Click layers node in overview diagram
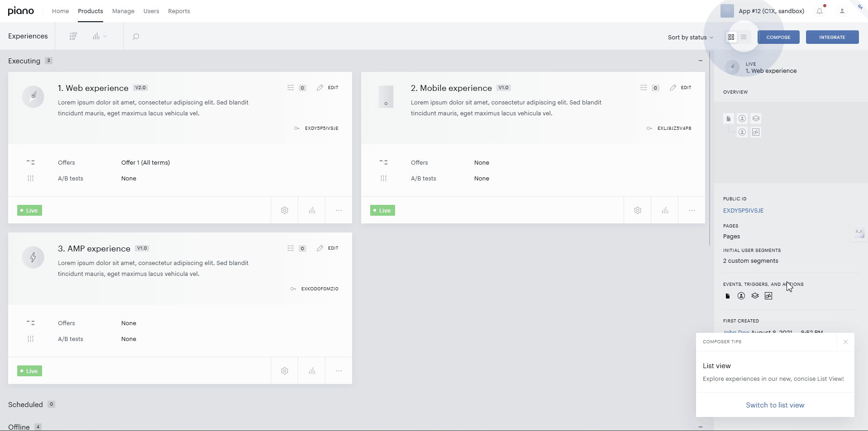868x431 pixels. [756, 118]
